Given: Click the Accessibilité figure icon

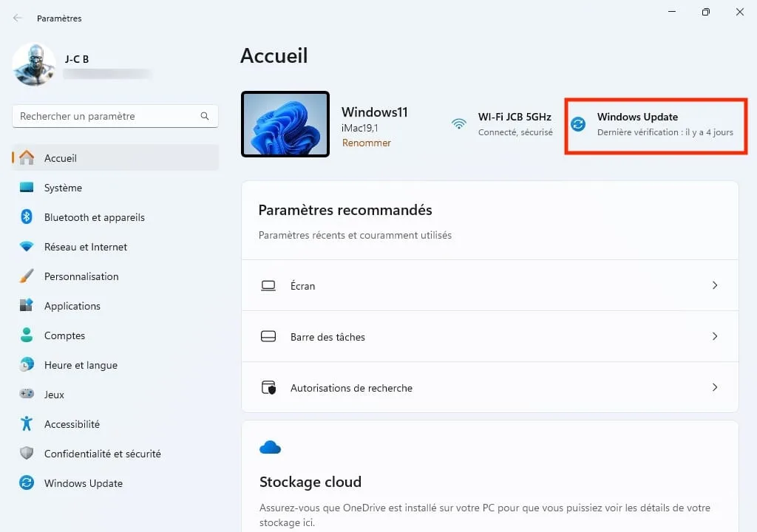Looking at the screenshot, I should 27,423.
